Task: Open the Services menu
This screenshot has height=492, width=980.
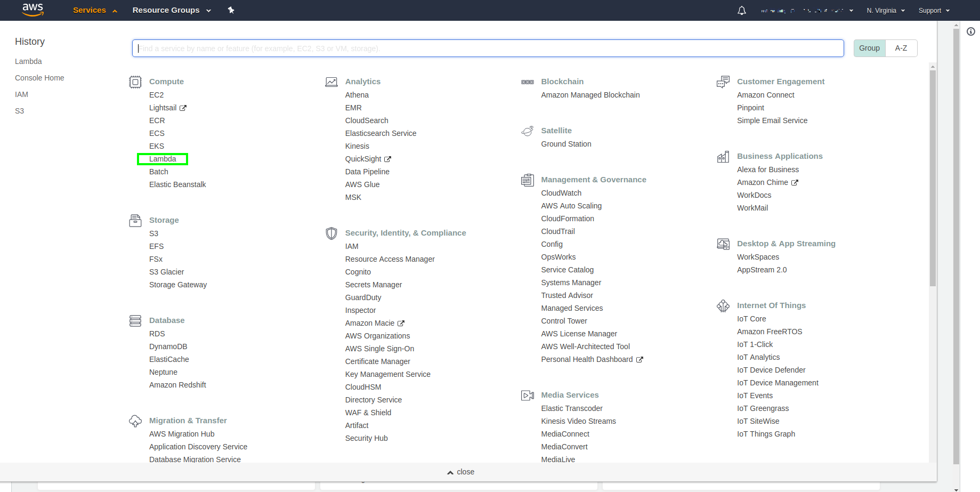Action: pyautogui.click(x=90, y=10)
